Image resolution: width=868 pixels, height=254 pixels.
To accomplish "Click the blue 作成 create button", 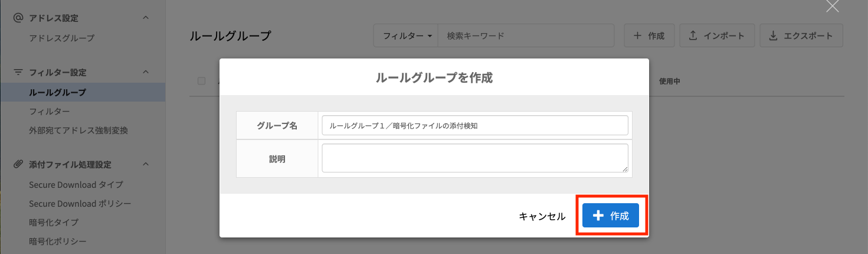I will [x=611, y=216].
